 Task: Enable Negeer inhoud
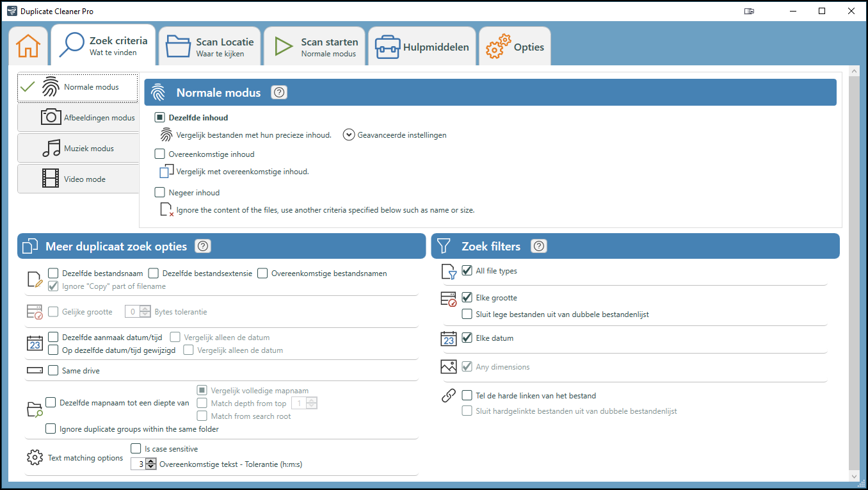click(160, 192)
